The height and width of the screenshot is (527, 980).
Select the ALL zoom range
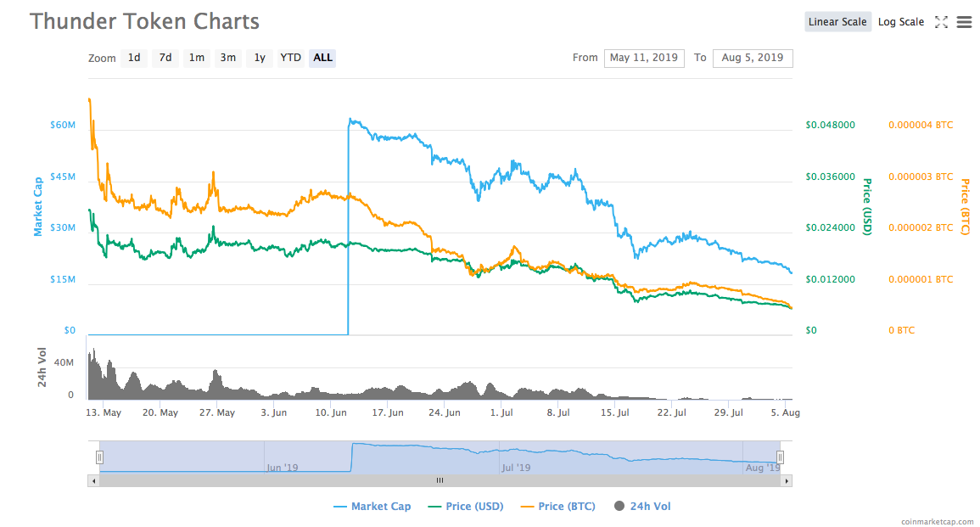tap(322, 59)
